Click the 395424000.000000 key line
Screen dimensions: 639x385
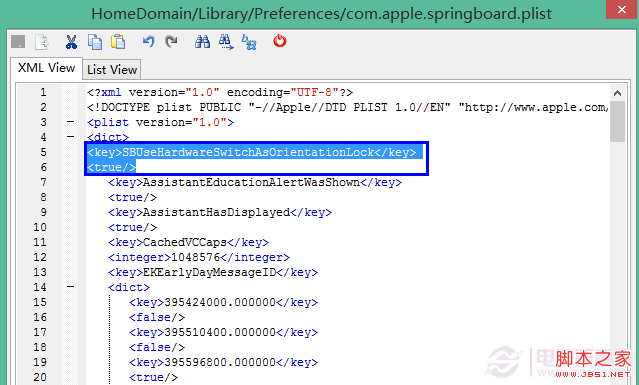(223, 302)
